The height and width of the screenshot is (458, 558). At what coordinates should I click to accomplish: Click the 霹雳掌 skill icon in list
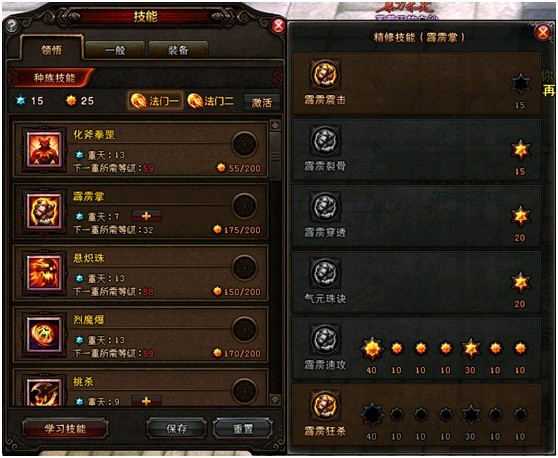click(x=44, y=211)
